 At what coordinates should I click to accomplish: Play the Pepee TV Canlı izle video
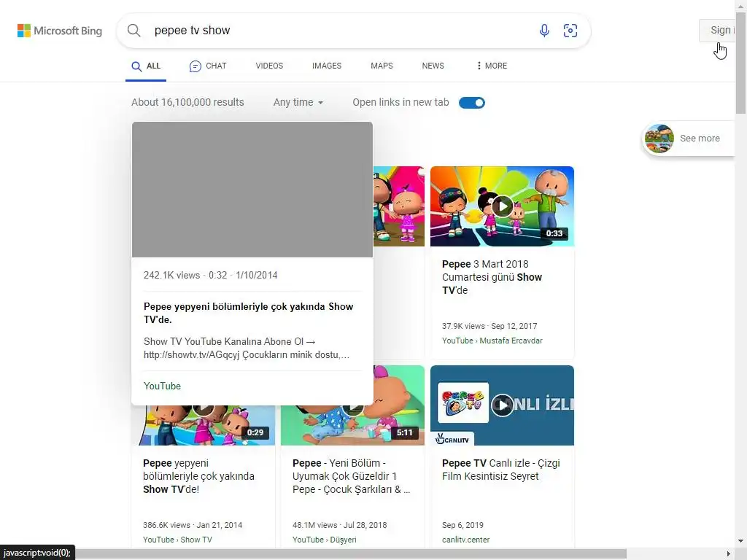[502, 405]
